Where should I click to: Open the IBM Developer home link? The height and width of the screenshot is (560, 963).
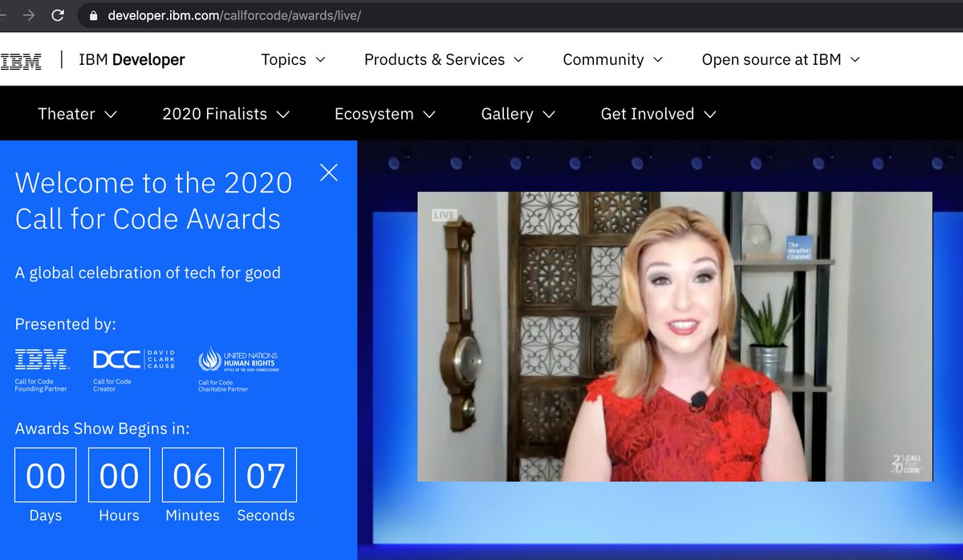pyautogui.click(x=132, y=60)
